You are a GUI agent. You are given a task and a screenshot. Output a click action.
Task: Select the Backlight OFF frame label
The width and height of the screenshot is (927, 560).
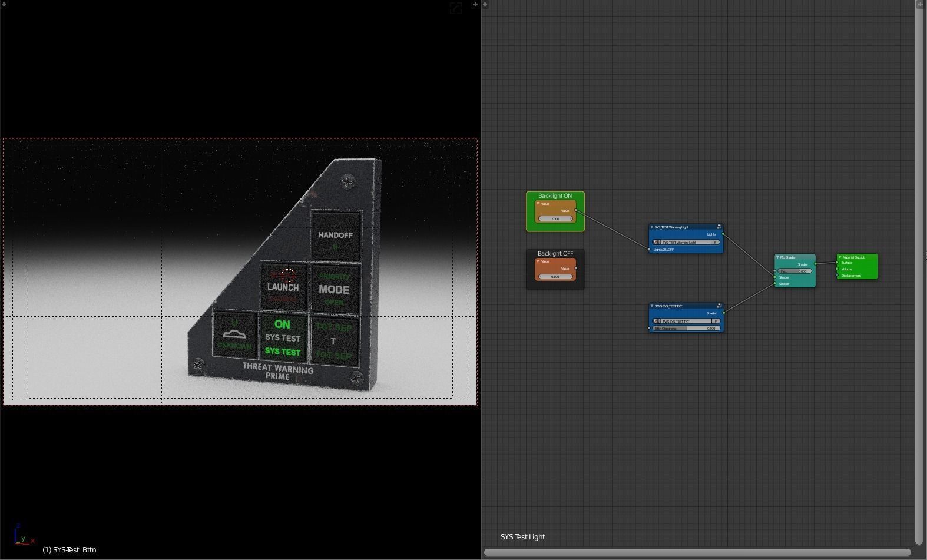555,254
